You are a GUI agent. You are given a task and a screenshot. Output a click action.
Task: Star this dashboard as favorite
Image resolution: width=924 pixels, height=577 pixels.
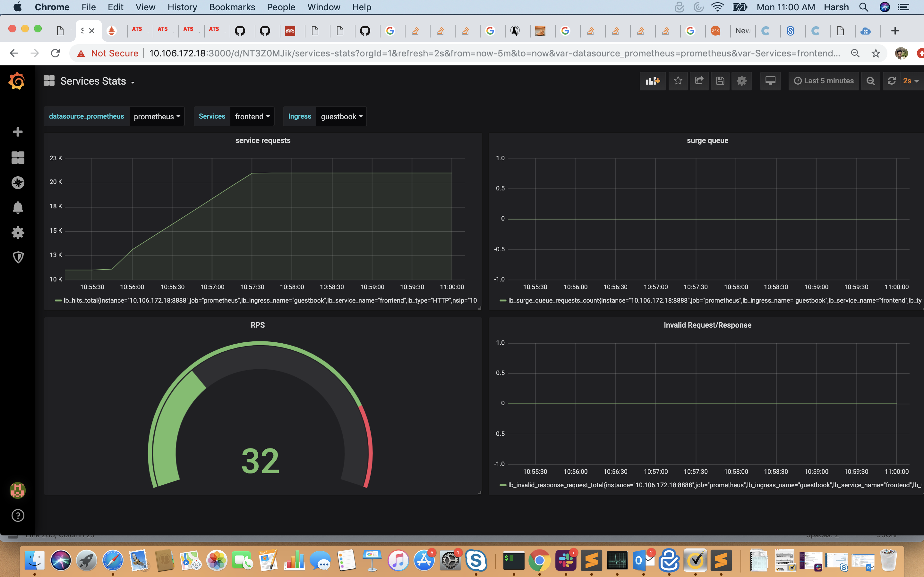point(678,81)
